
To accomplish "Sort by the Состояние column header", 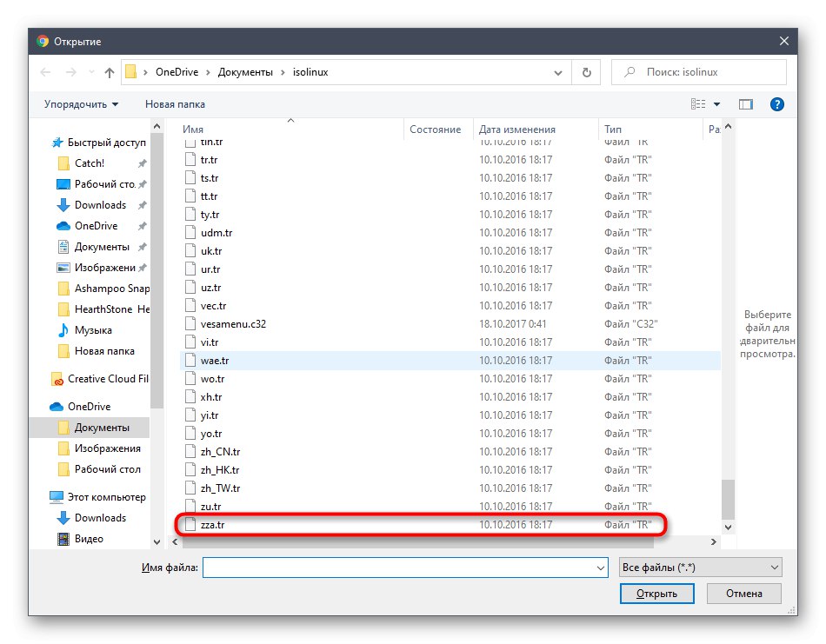I will coord(435,129).
